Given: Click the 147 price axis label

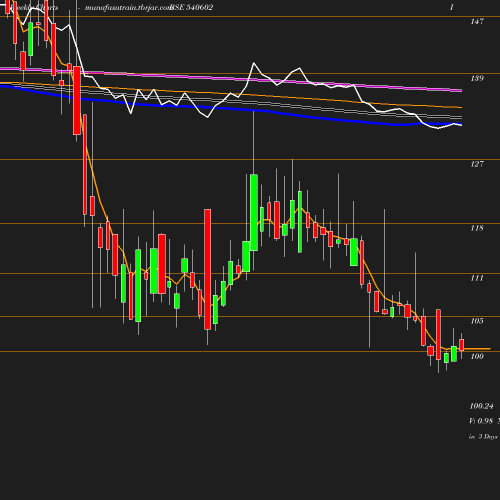Looking at the screenshot, I should tap(477, 22).
